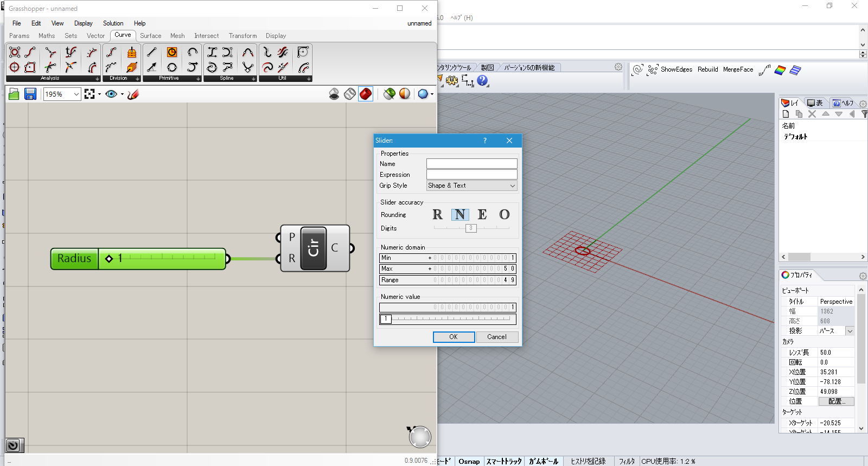Click the zoom extents icon
The image size is (868, 466).
click(x=90, y=94)
